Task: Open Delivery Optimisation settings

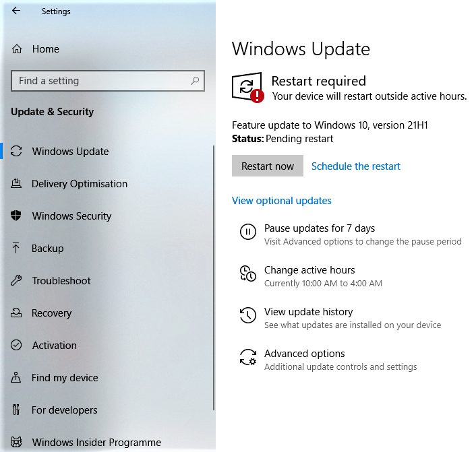Action: tap(80, 183)
